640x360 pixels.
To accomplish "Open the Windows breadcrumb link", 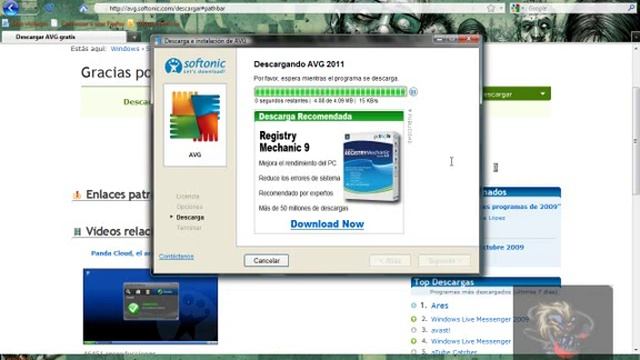I will pyautogui.click(x=124, y=49).
